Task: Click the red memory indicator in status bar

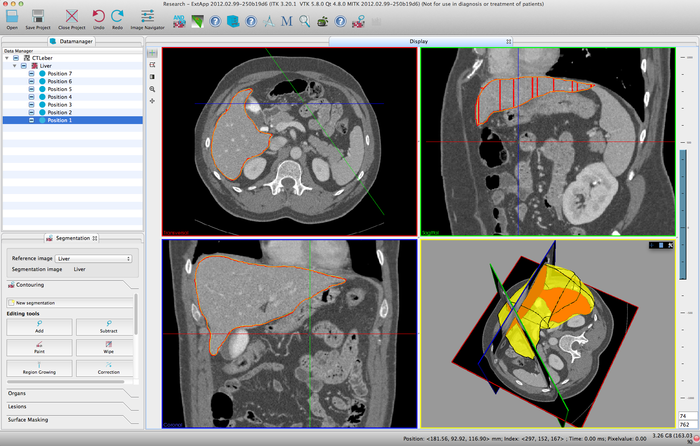Action: (x=696, y=438)
